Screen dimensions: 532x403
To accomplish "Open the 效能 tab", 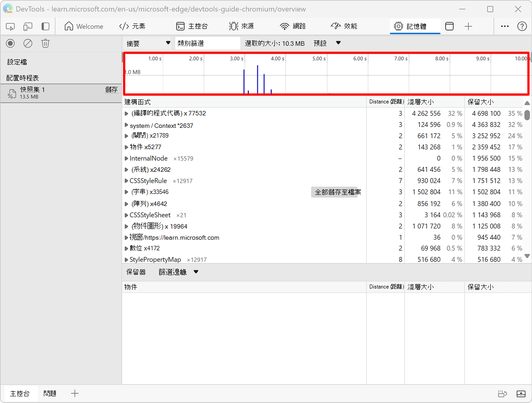I will pos(344,27).
